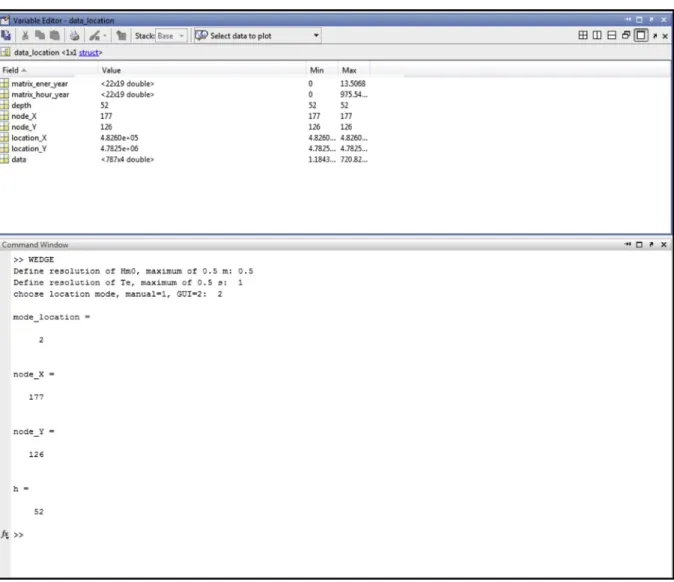674x582 pixels.
Task: Click the brush tool icon in toolbar
Action: point(95,36)
